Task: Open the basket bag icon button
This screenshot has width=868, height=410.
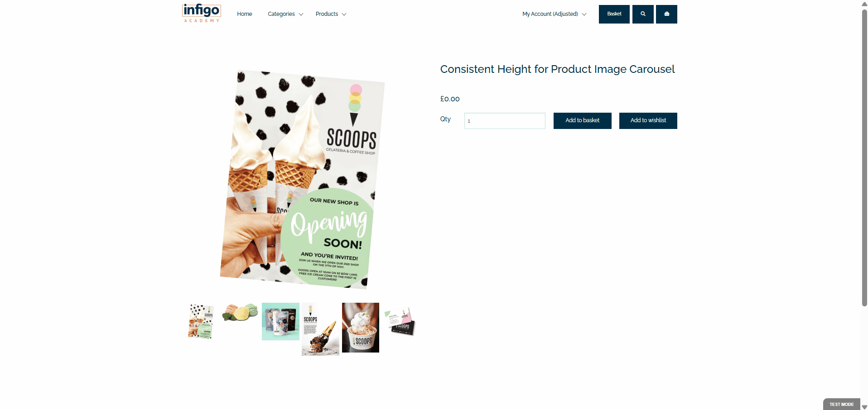Action: pos(666,14)
